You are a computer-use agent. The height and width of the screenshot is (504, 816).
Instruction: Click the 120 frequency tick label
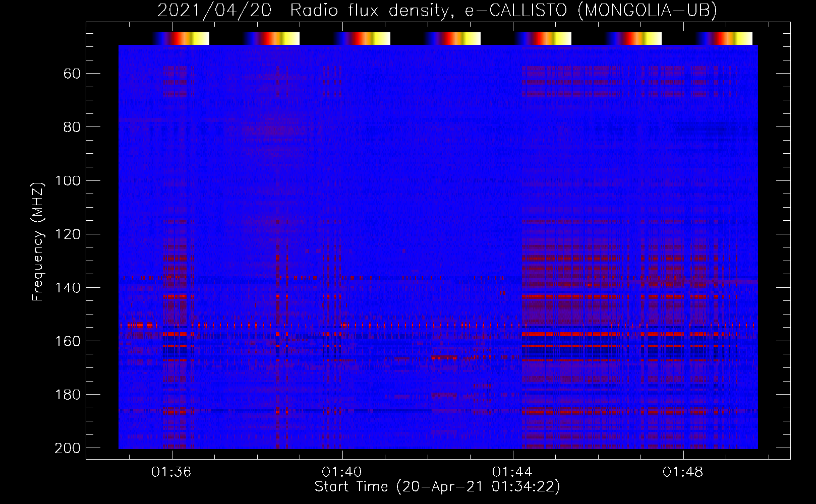(x=68, y=234)
